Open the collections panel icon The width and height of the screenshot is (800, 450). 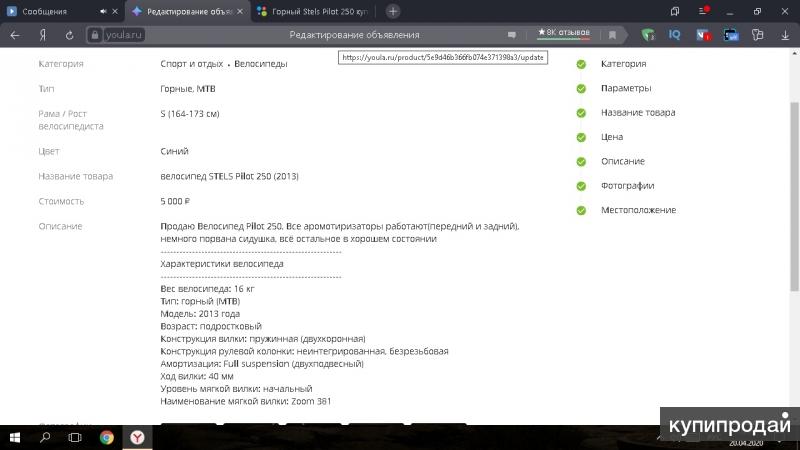point(758,35)
